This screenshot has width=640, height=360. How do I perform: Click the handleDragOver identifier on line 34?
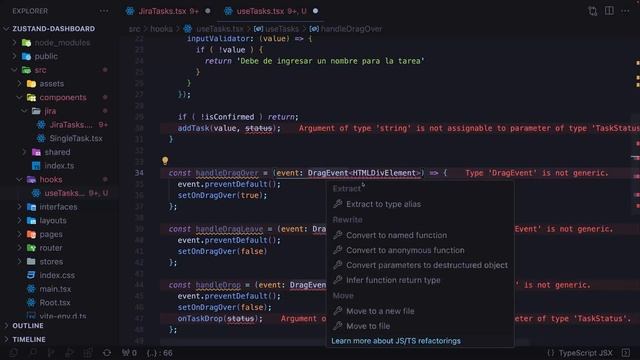click(227, 173)
